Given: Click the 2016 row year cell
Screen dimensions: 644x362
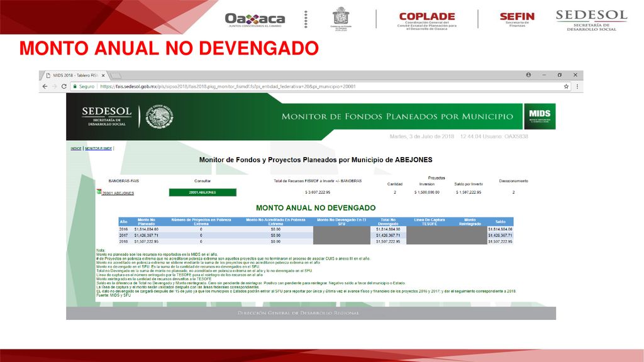Looking at the screenshot, I should click(x=123, y=229).
